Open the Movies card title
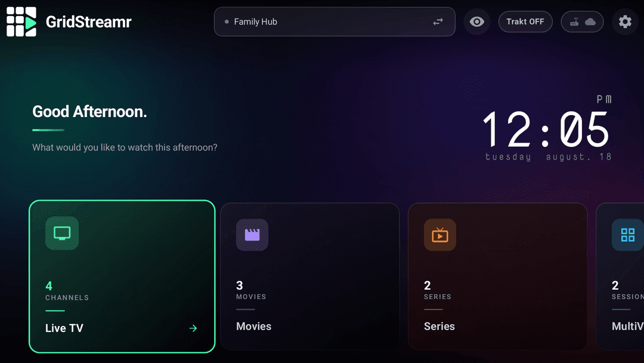 254,327
